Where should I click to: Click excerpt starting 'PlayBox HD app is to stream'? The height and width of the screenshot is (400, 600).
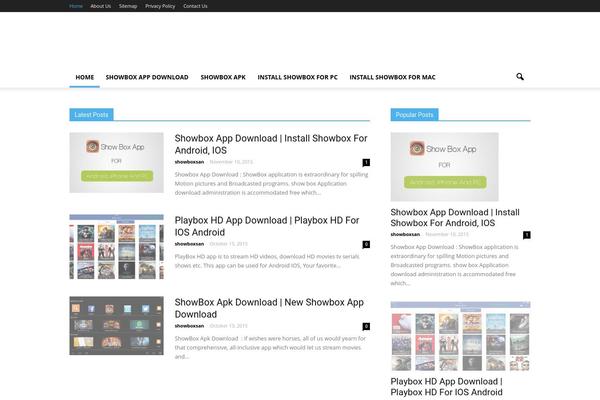coord(267,261)
